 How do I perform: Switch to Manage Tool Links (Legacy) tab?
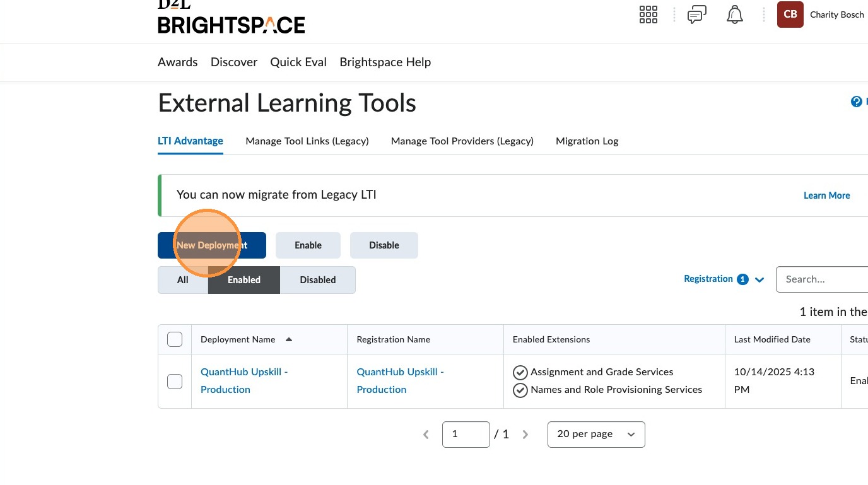coord(307,141)
